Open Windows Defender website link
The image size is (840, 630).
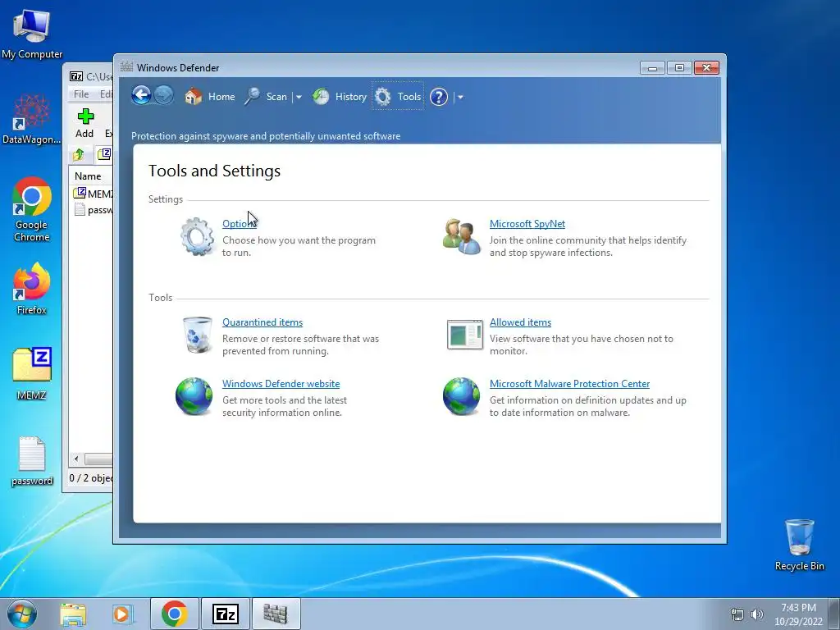tap(281, 384)
